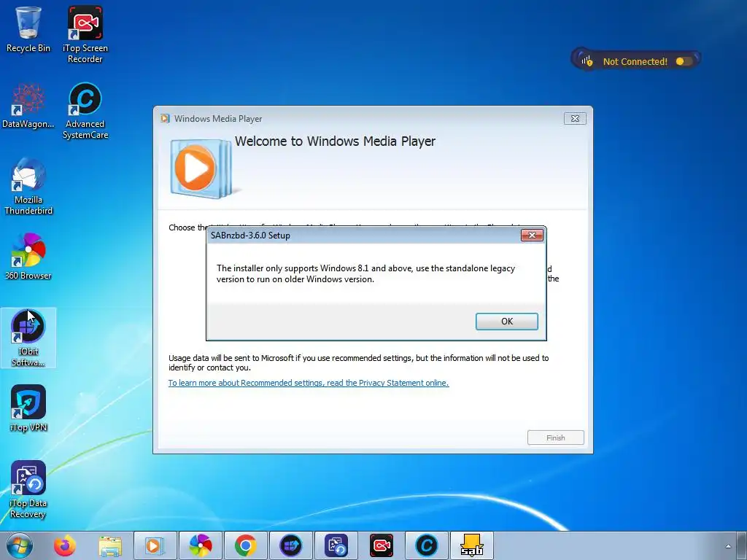Switch to Windows Media Player taskbar button
Viewport: 747px width, 560px height.
(155, 545)
